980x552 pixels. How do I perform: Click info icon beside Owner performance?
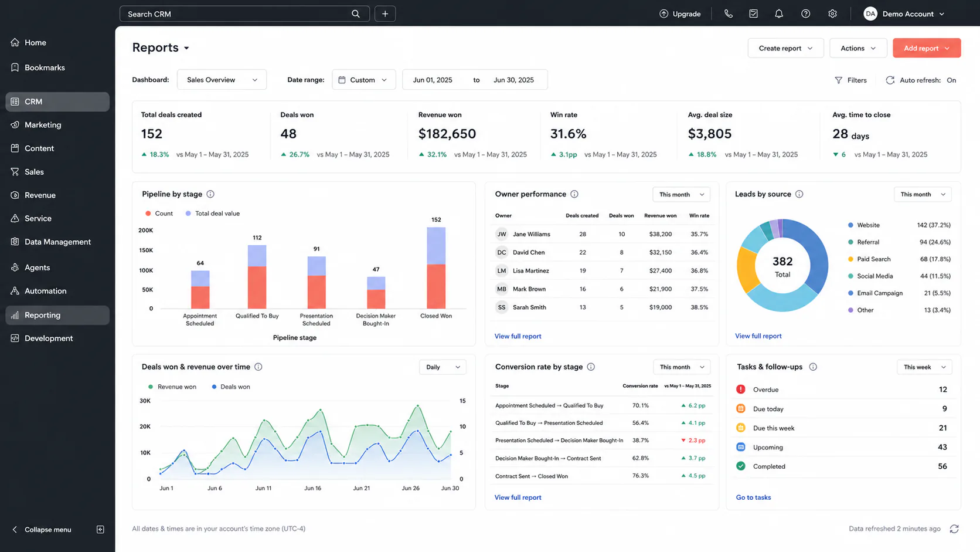[574, 194]
